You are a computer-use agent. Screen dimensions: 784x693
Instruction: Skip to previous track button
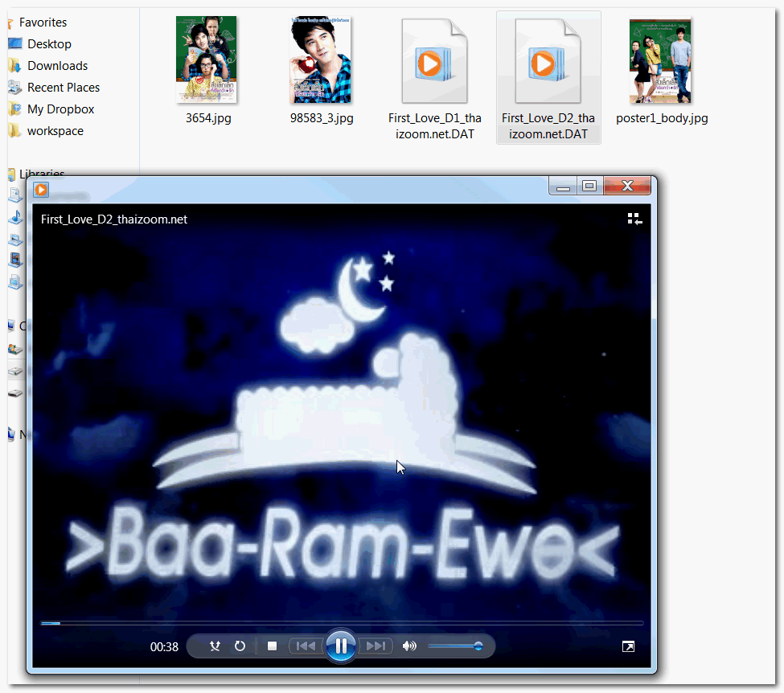[x=306, y=646]
